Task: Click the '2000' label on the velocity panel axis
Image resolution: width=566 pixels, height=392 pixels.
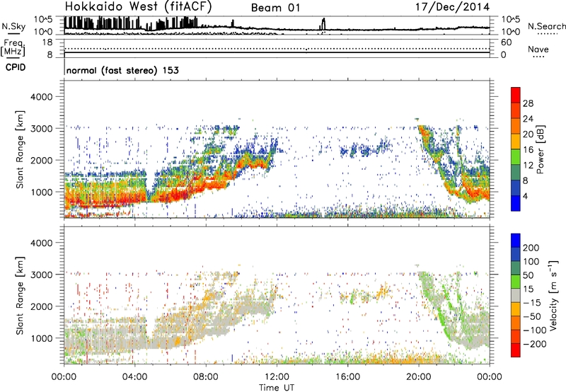Action: coord(41,306)
